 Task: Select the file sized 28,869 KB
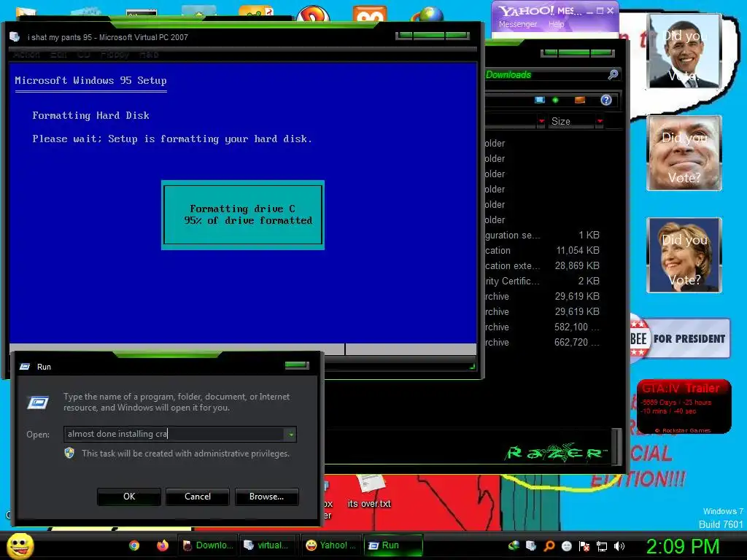pyautogui.click(x=542, y=265)
